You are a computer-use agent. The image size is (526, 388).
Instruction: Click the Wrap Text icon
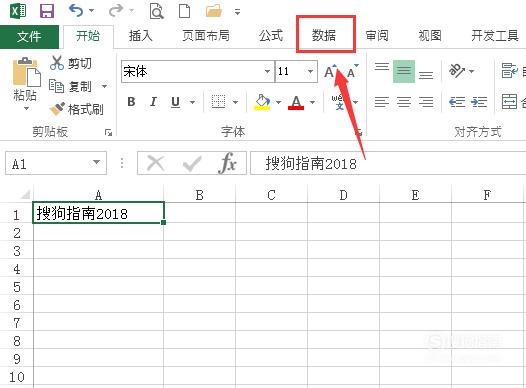[510, 71]
